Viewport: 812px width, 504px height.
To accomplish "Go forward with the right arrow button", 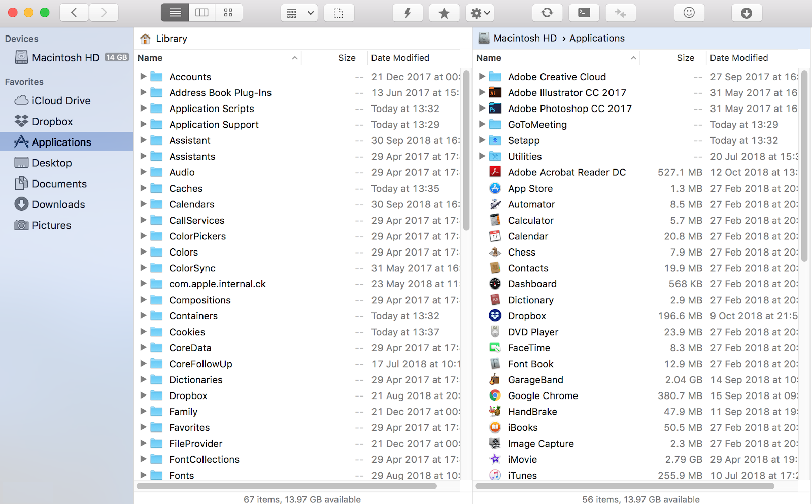I will click(104, 13).
